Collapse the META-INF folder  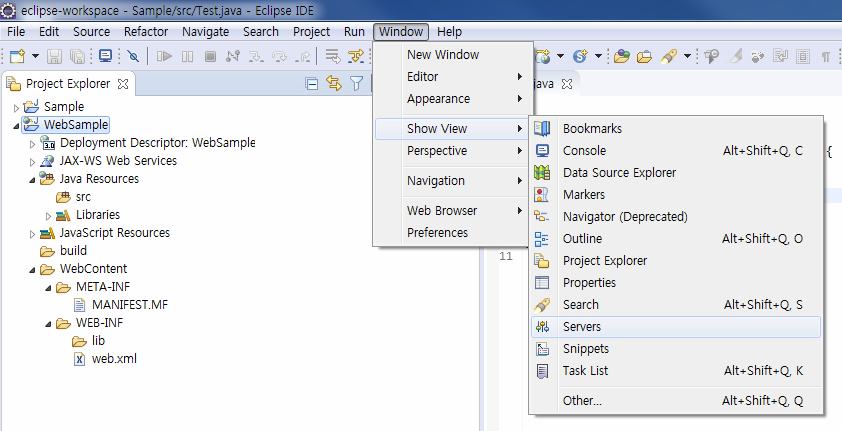[48, 288]
